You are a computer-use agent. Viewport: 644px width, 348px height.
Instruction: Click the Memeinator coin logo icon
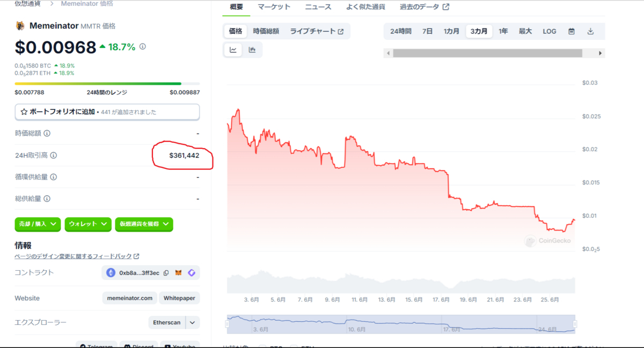[20, 26]
